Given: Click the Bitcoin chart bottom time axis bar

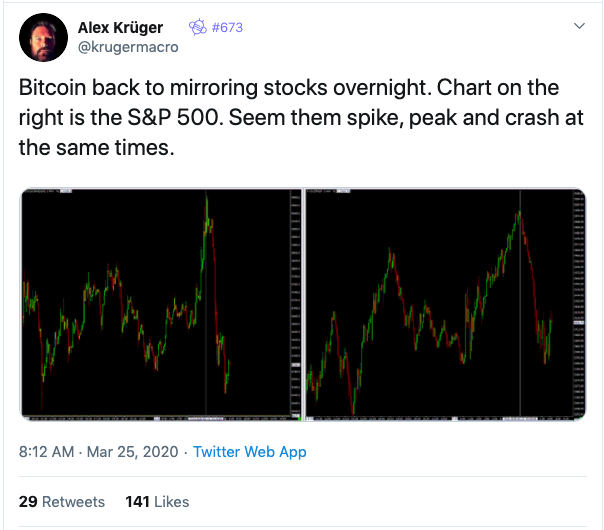Looking at the screenshot, I should pos(156,418).
